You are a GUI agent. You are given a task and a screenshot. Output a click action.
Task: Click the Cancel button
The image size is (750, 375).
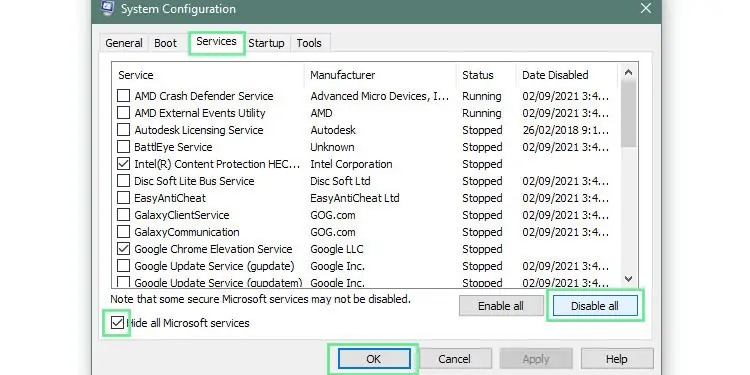tap(454, 359)
